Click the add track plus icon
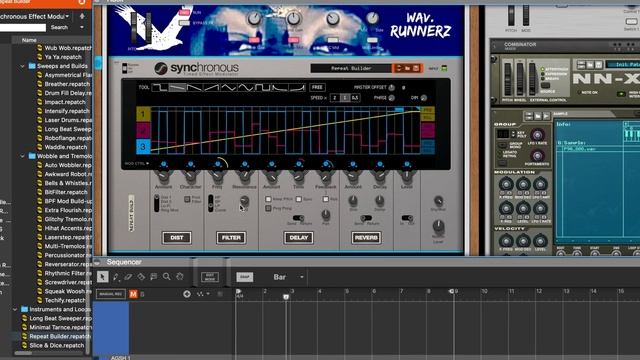This screenshot has height=360, width=640. click(x=187, y=294)
